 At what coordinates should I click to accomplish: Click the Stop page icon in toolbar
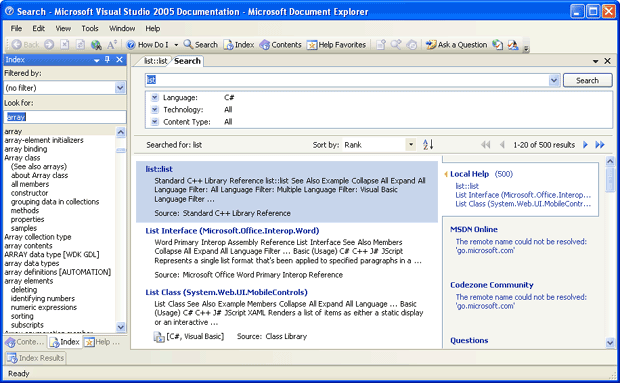click(x=64, y=45)
